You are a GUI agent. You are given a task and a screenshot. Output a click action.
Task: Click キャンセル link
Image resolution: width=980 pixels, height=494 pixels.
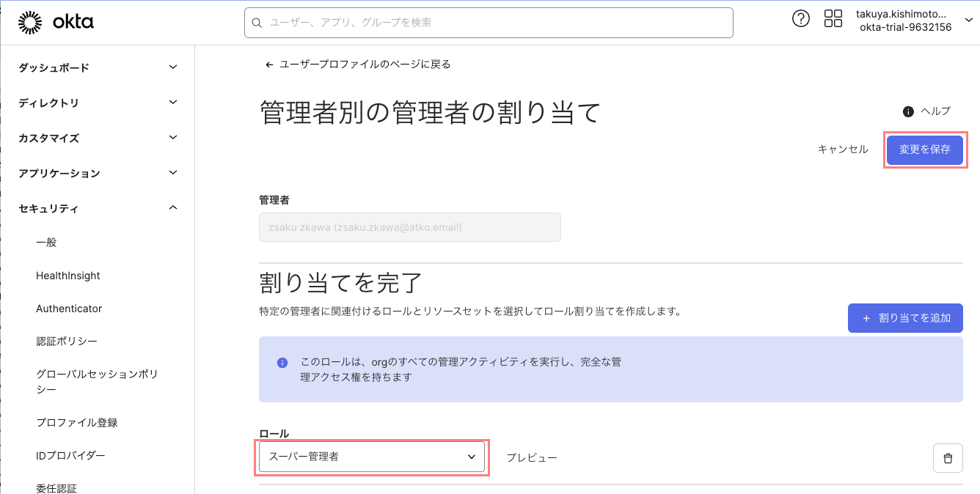[x=843, y=150]
